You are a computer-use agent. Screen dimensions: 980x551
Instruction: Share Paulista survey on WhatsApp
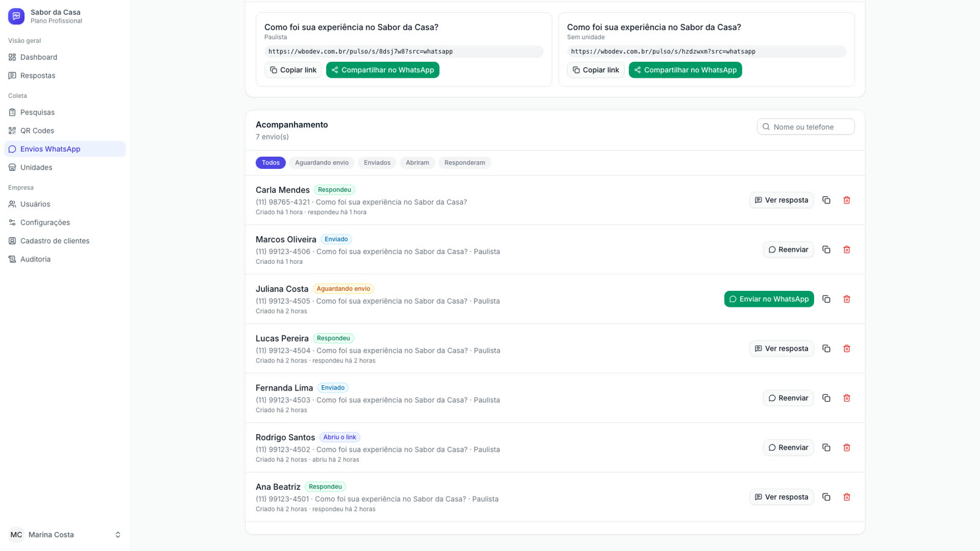click(x=383, y=70)
